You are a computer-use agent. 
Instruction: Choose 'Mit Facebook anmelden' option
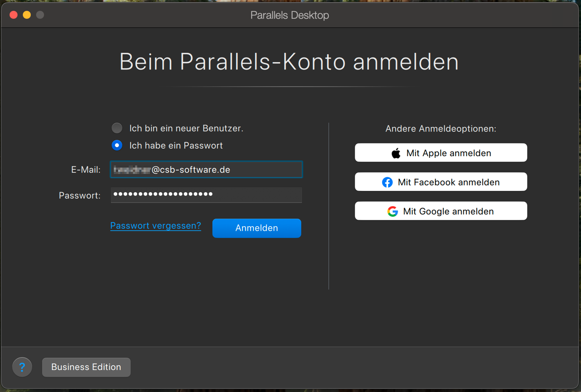pos(441,182)
